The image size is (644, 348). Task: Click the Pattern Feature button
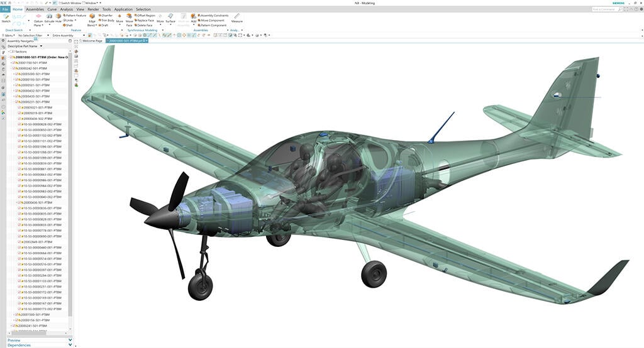pos(75,15)
